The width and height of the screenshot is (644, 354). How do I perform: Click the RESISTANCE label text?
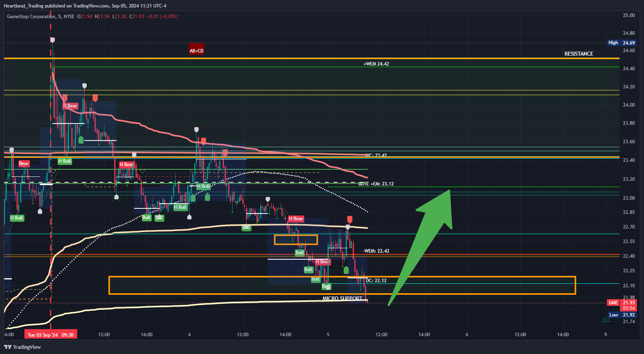tap(579, 54)
